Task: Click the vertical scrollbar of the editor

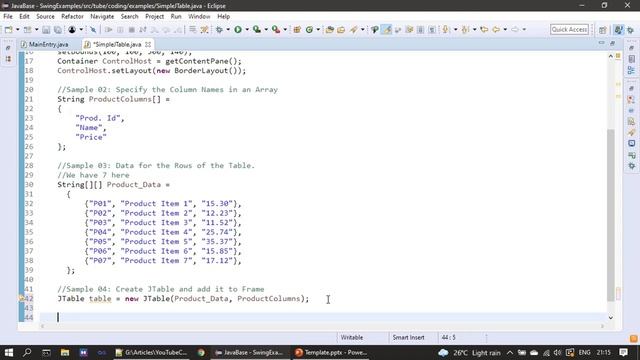Action: (611, 215)
